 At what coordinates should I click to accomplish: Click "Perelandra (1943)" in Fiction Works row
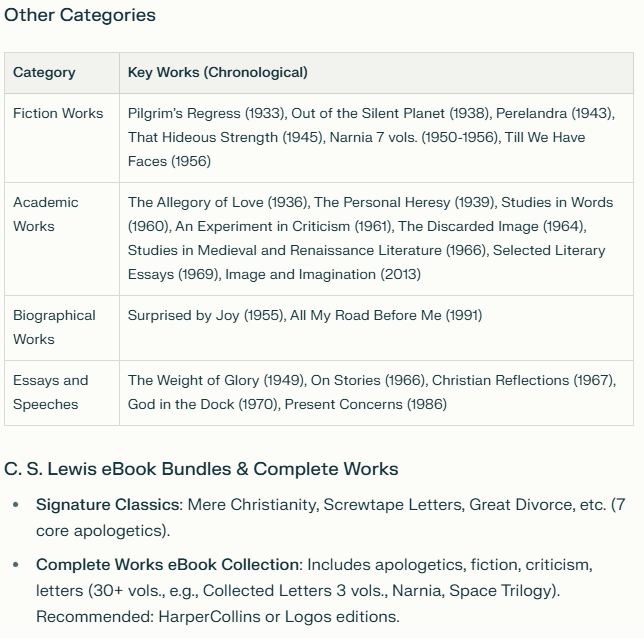553,113
